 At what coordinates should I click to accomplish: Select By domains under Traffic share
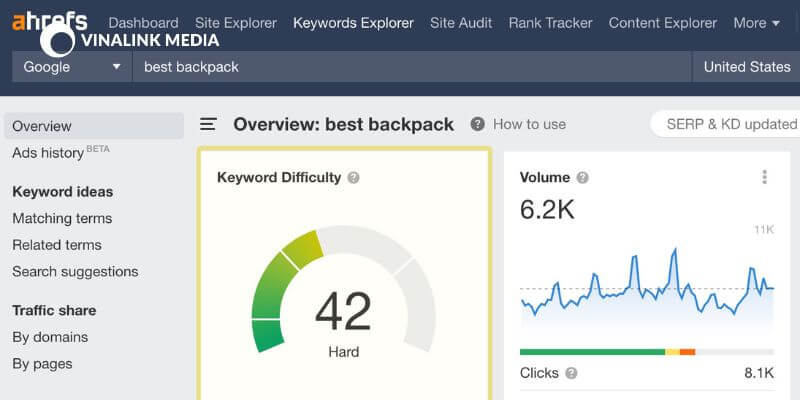[50, 337]
